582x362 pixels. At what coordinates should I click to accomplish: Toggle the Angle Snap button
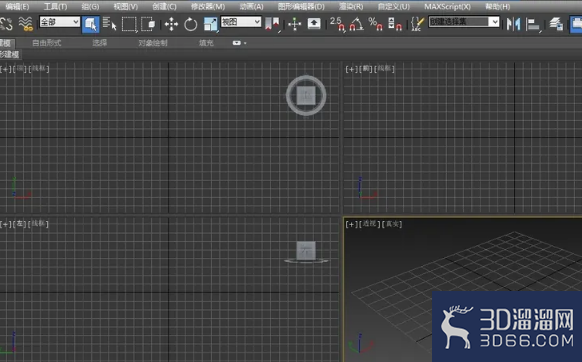(356, 25)
